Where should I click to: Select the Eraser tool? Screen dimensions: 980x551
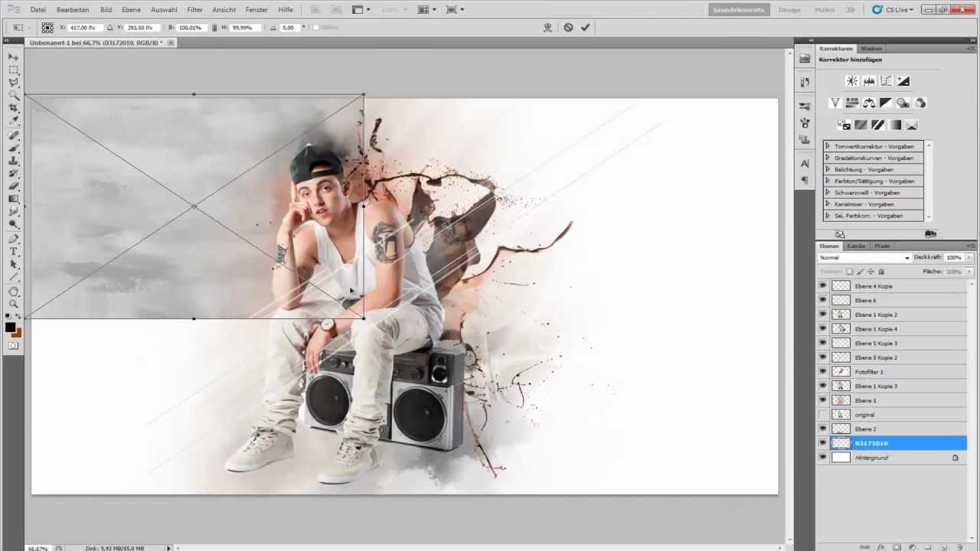pos(14,186)
